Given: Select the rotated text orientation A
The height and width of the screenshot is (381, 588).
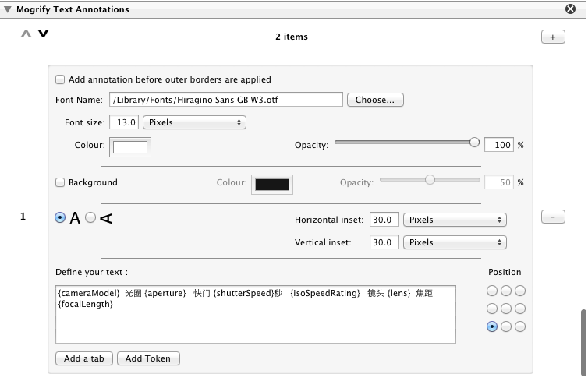Looking at the screenshot, I should [90, 218].
